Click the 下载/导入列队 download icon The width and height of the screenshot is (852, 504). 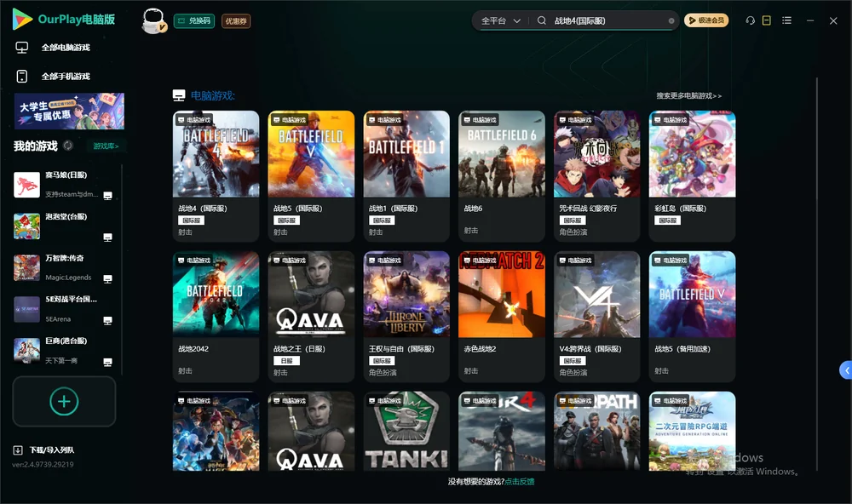tap(18, 450)
